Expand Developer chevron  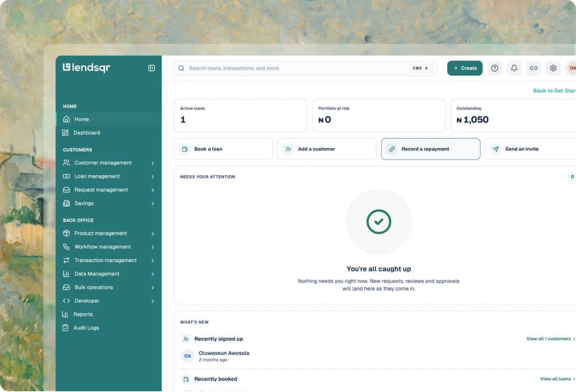pos(153,301)
